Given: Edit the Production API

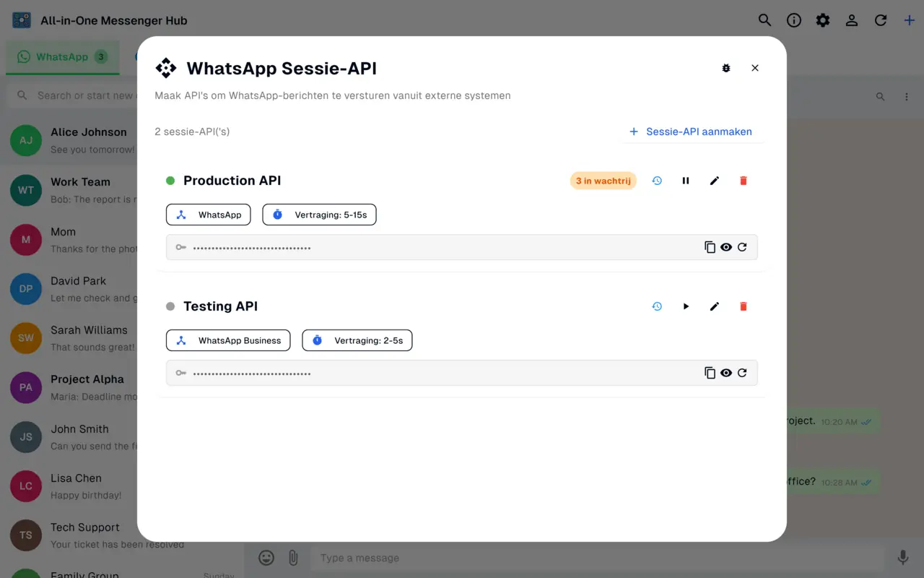Looking at the screenshot, I should pos(715,181).
